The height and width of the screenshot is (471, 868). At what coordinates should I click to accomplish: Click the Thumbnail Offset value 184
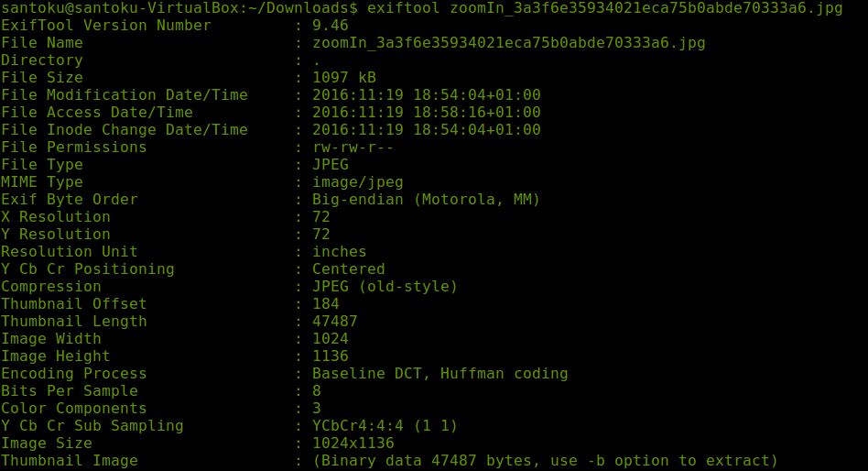point(325,304)
